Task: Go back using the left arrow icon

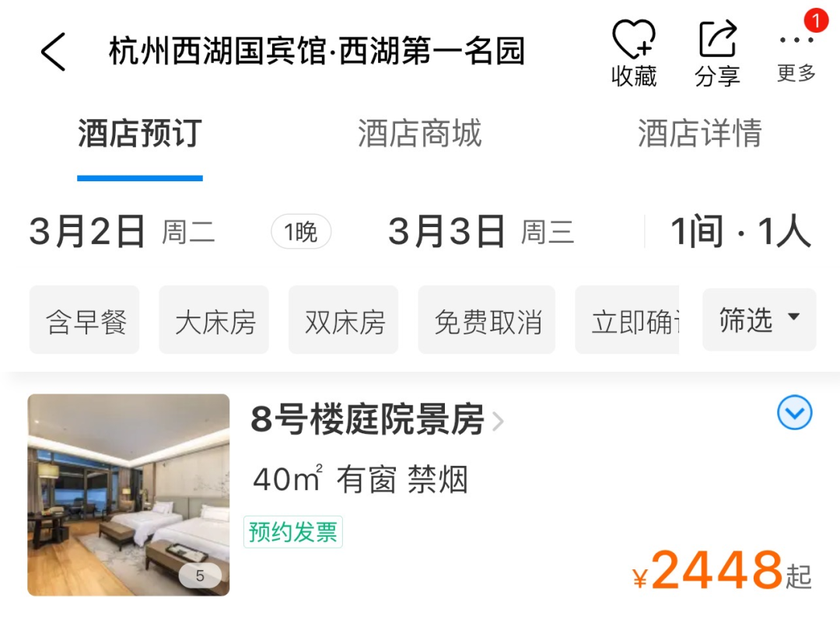Action: [54, 51]
